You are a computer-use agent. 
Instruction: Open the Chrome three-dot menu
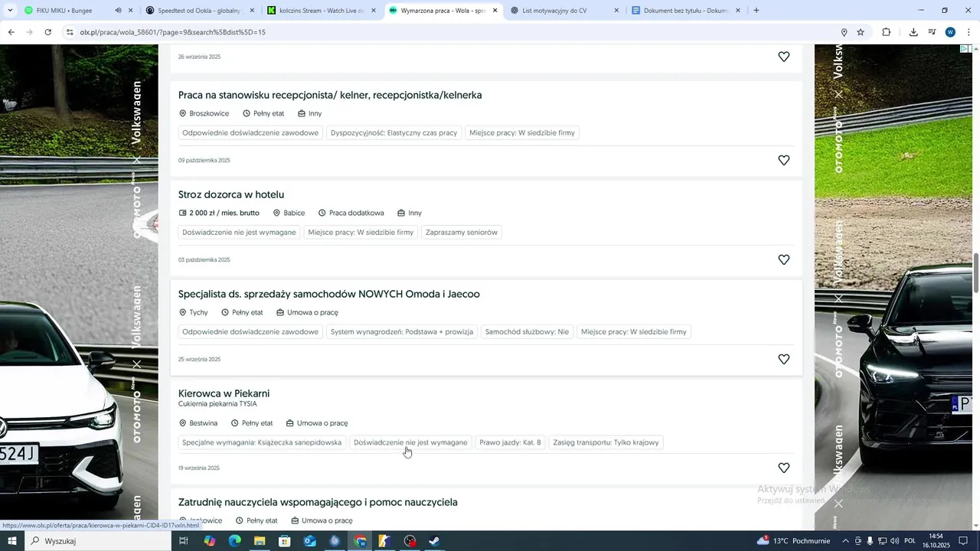pyautogui.click(x=969, y=32)
